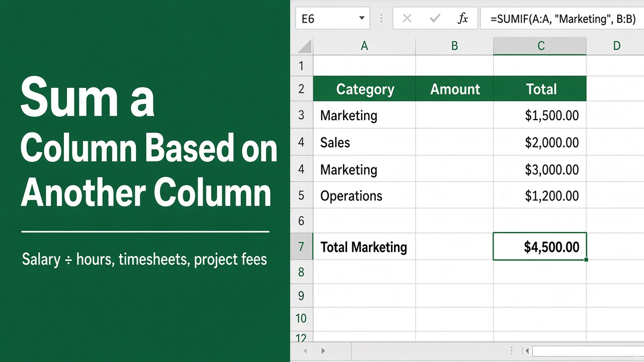Click the horizontal scrollbar track
Viewport: 644px width, 362px height.
coord(588,350)
